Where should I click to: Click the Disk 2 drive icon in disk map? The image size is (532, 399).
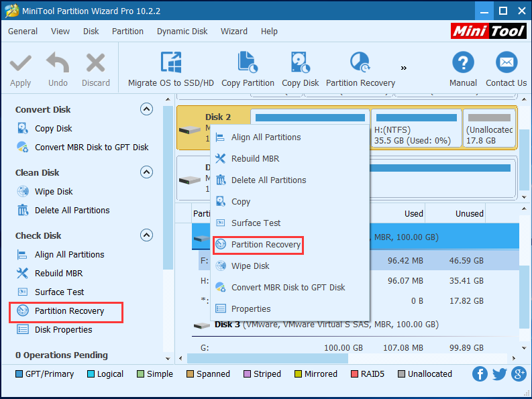[x=190, y=129]
